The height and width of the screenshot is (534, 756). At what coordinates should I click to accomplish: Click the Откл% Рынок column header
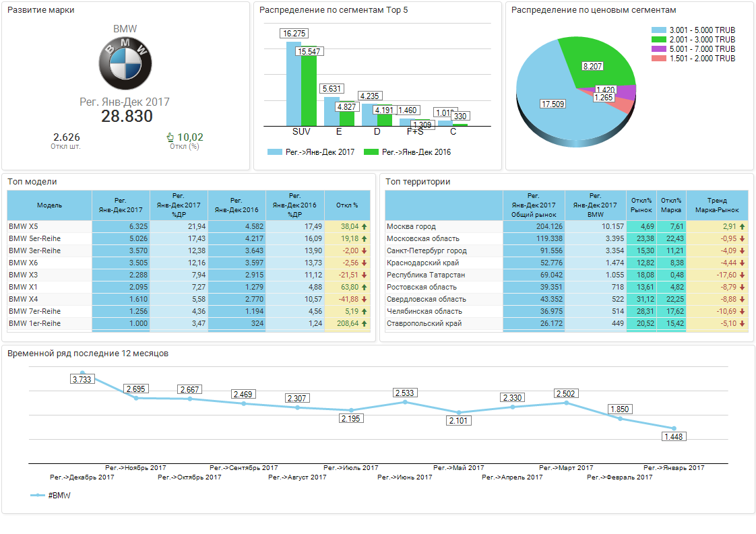(641, 205)
